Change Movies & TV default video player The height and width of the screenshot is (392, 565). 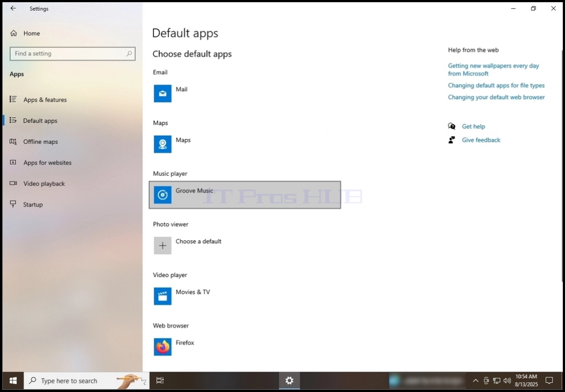point(193,292)
